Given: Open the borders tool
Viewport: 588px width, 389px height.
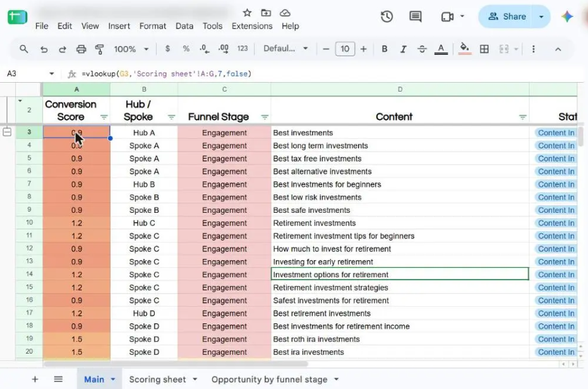Looking at the screenshot, I should 484,49.
